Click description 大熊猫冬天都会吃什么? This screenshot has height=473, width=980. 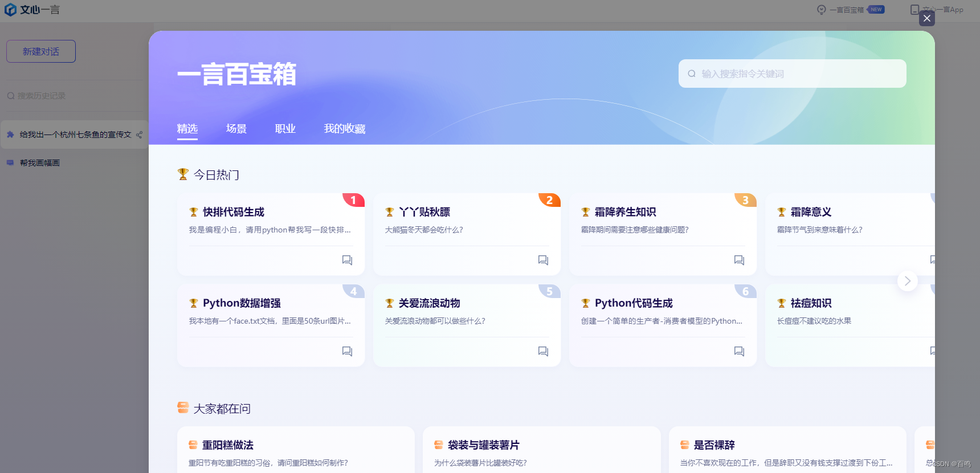tap(424, 230)
